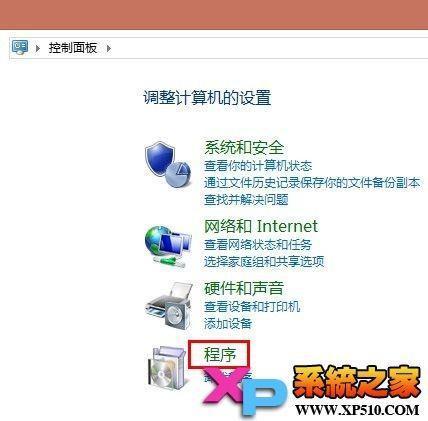
Task: Click the empty address bar area
Action: [x=270, y=48]
